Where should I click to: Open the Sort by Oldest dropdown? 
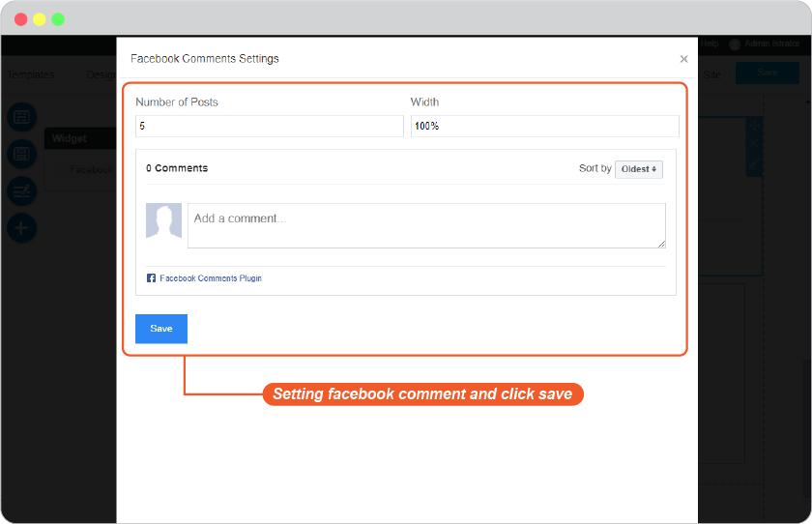coord(639,169)
